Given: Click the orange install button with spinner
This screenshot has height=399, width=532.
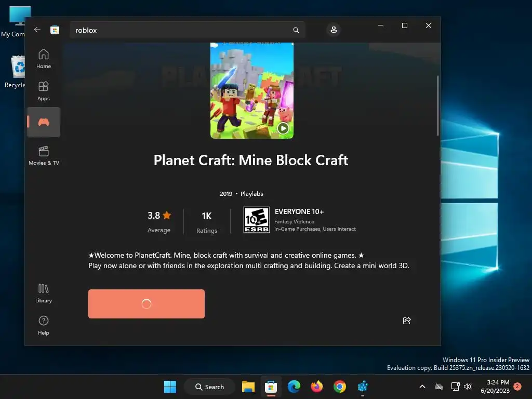Looking at the screenshot, I should click(146, 303).
